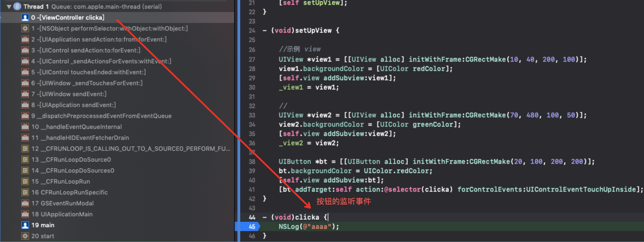Image resolution: width=644 pixels, height=242 pixels.
Task: Click the bt.backgroundColor = UIColor.redColor line
Action: 355,171
